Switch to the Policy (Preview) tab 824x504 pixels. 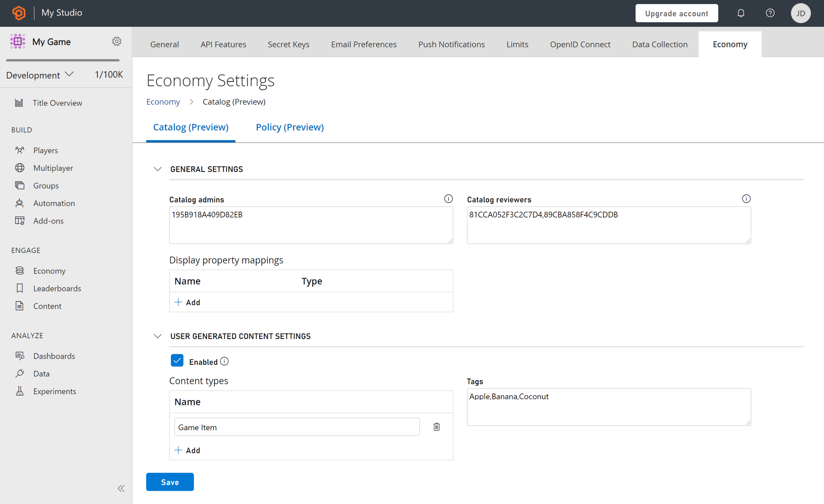pyautogui.click(x=290, y=127)
